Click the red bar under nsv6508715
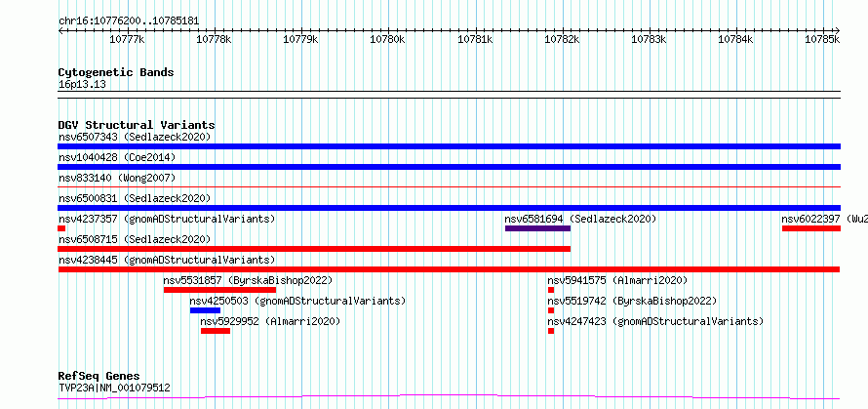This screenshot has width=868, height=409. [314, 249]
